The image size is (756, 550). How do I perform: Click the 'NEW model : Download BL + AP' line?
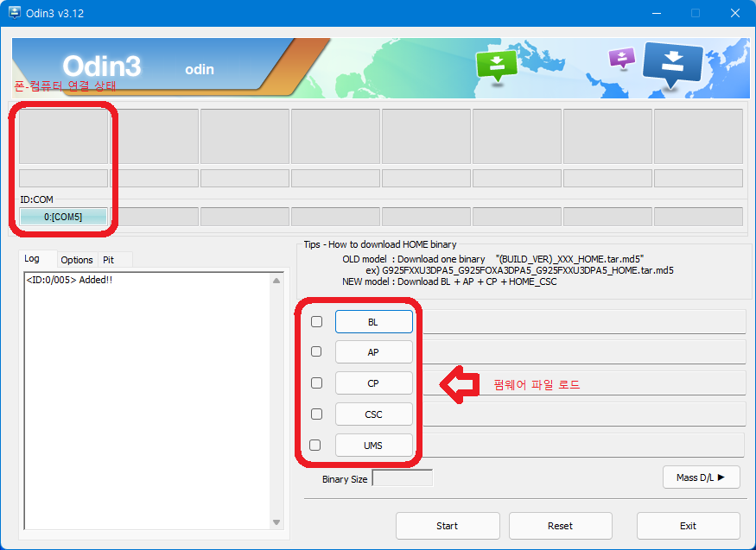449,281
